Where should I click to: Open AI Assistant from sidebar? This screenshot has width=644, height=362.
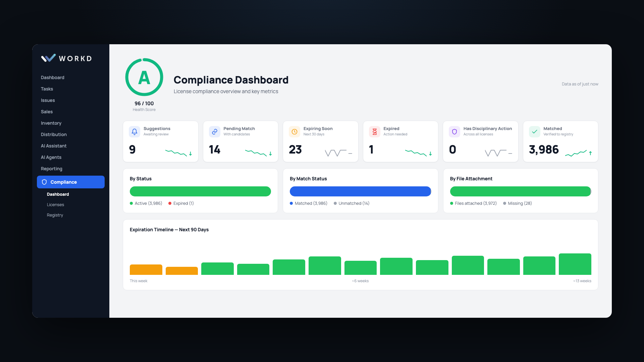point(54,146)
